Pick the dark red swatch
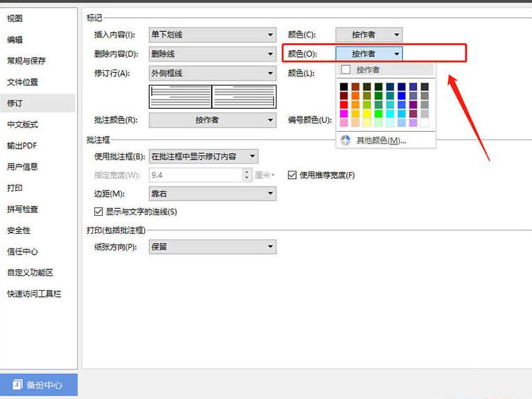The image size is (532, 399). click(x=344, y=96)
